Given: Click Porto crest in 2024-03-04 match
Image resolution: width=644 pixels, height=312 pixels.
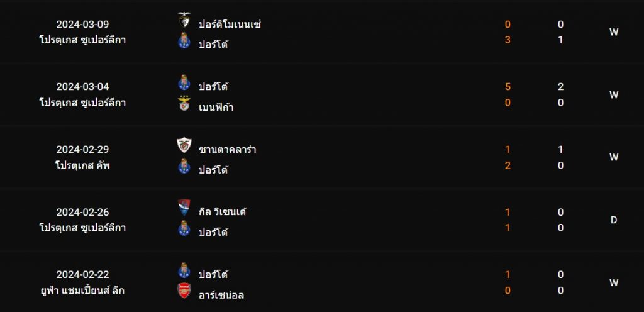Looking at the screenshot, I should pos(184,82).
